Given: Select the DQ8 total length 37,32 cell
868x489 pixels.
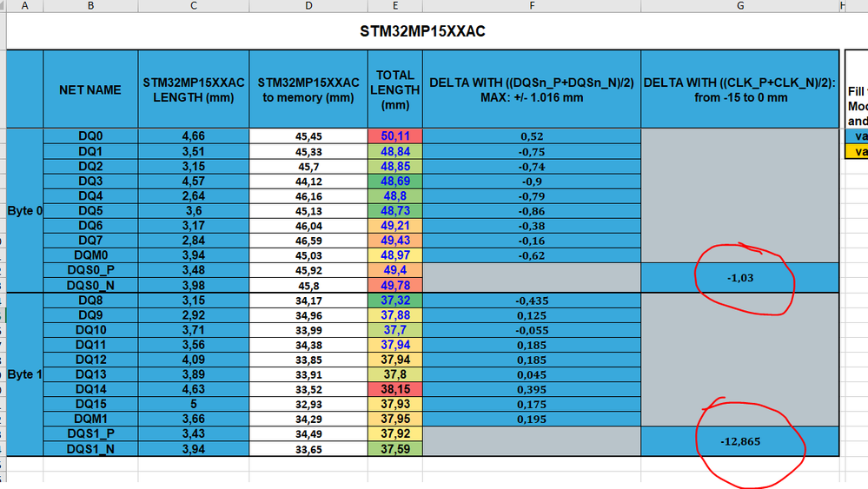Looking at the screenshot, I should 395,301.
